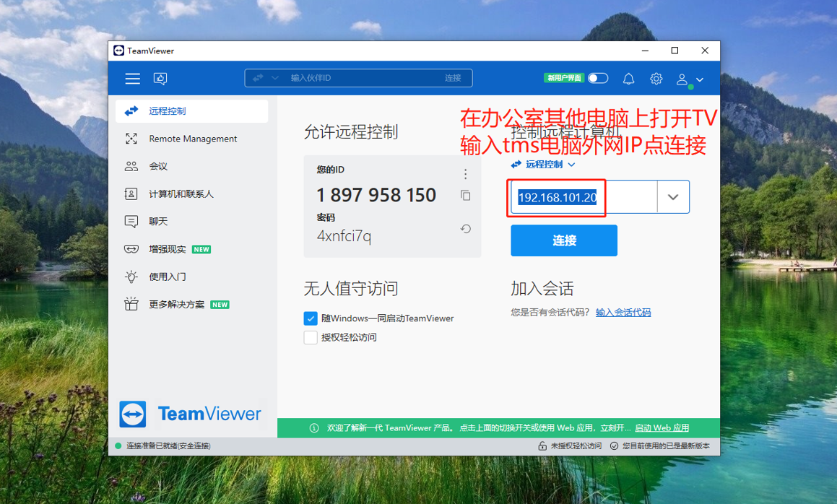Maximize the TeamViewer window
This screenshot has width=837, height=504.
[675, 51]
